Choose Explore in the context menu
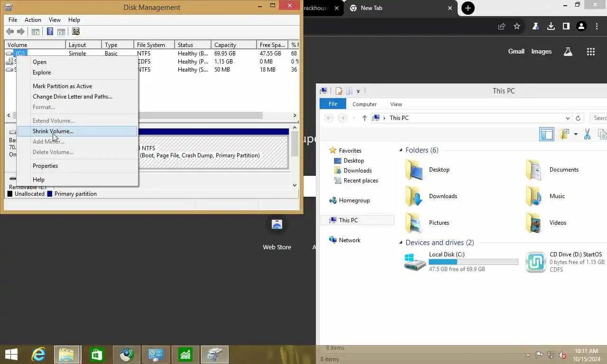This screenshot has width=607, height=364. [x=77, y=73]
